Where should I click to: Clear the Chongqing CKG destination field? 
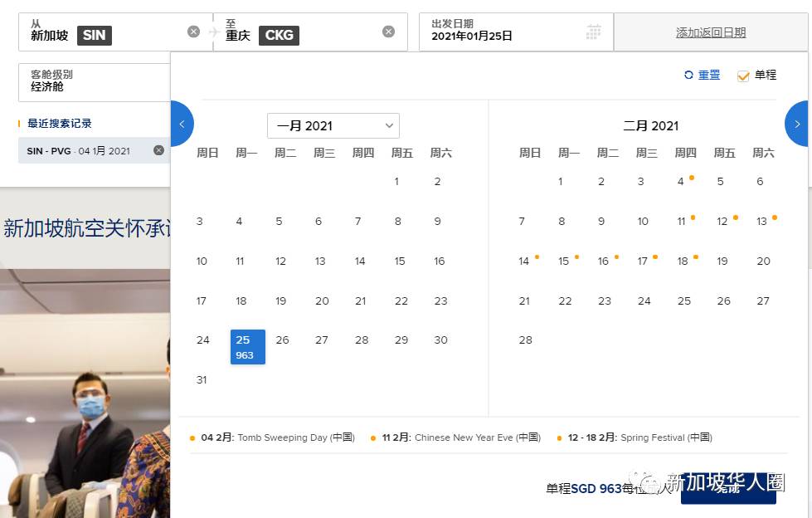[x=388, y=32]
